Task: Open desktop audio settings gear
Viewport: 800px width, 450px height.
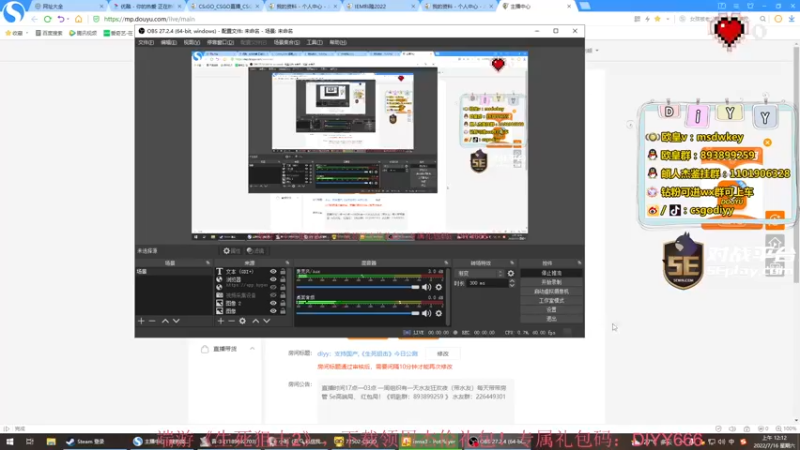Action: tap(439, 313)
